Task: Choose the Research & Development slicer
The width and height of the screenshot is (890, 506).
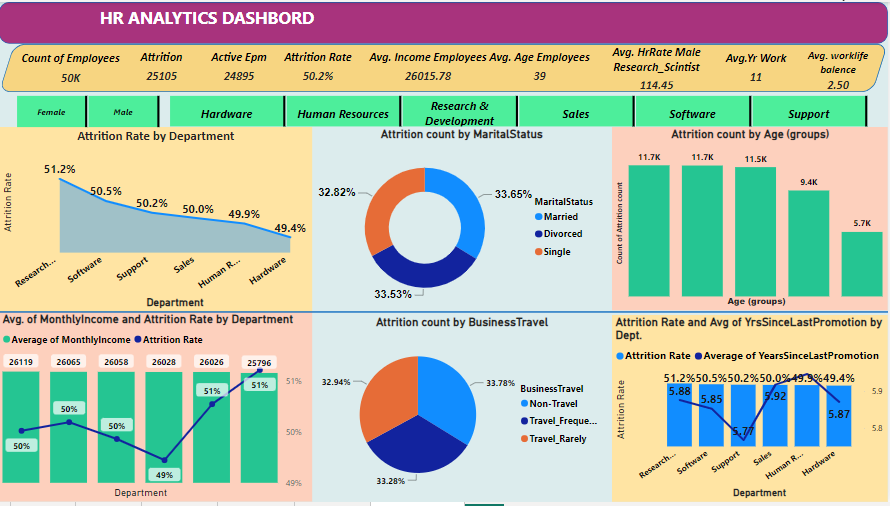Action: (x=460, y=113)
